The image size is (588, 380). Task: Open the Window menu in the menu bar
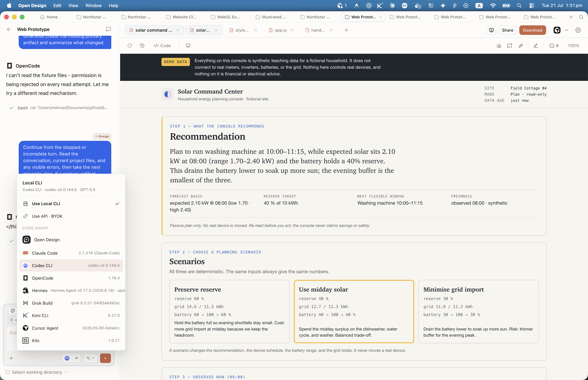tap(93, 5)
